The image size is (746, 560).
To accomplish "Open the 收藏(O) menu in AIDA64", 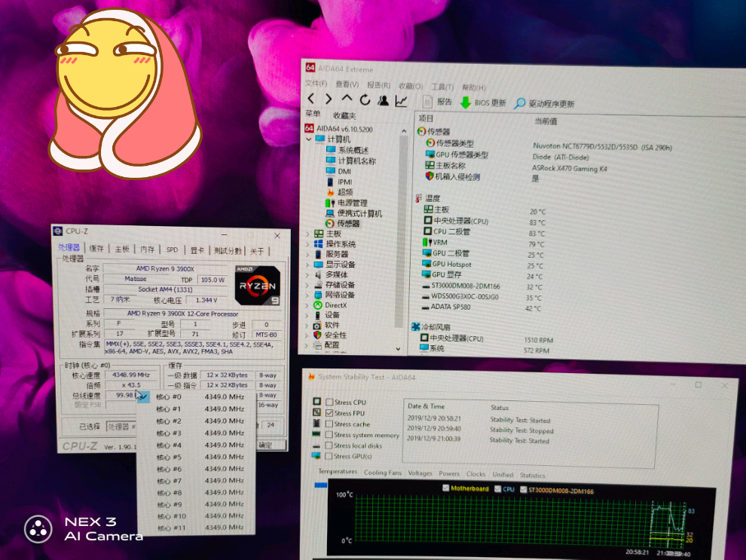I will tap(410, 86).
